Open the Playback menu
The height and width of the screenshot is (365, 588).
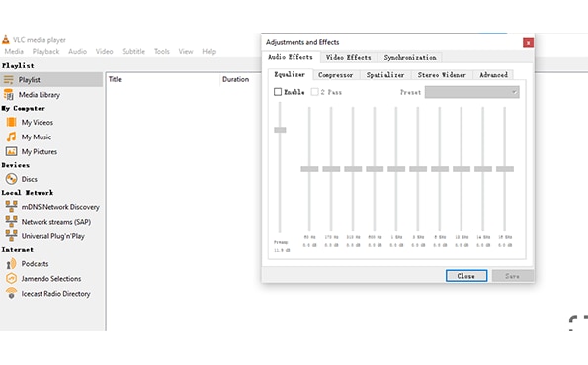pyautogui.click(x=45, y=51)
